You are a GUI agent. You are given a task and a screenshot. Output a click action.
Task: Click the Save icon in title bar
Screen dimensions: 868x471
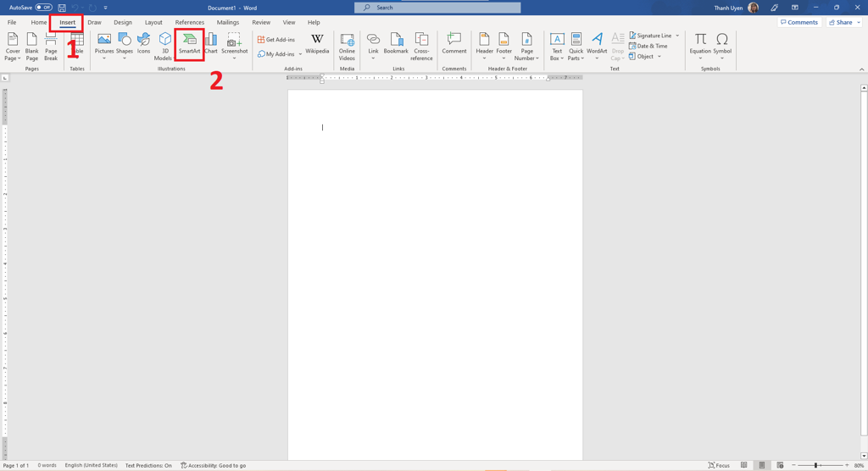61,8
